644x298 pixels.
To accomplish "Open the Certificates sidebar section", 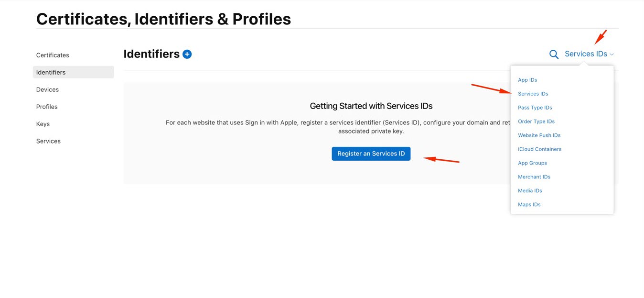I will tap(53, 55).
